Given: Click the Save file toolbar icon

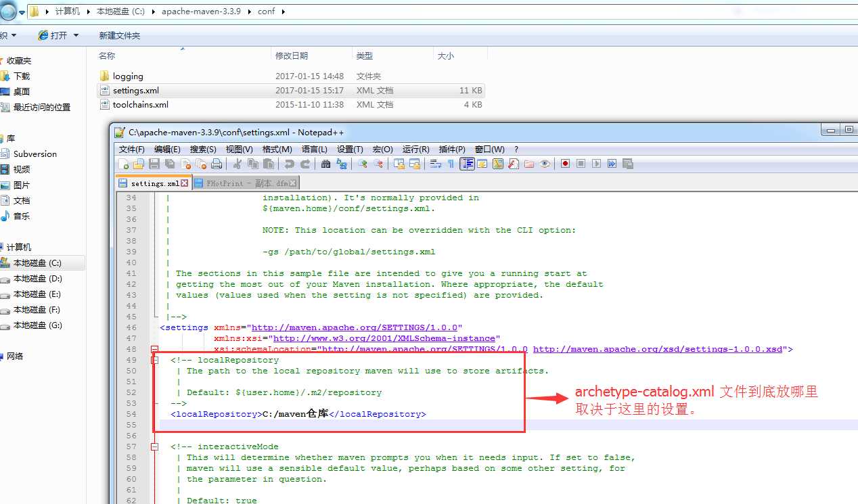Looking at the screenshot, I should [x=154, y=164].
